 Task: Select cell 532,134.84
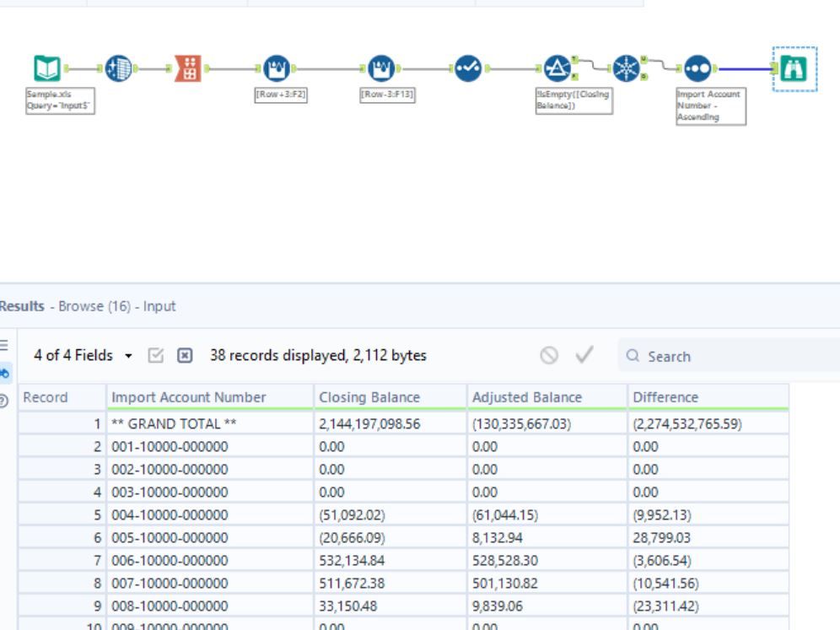[x=390, y=560]
